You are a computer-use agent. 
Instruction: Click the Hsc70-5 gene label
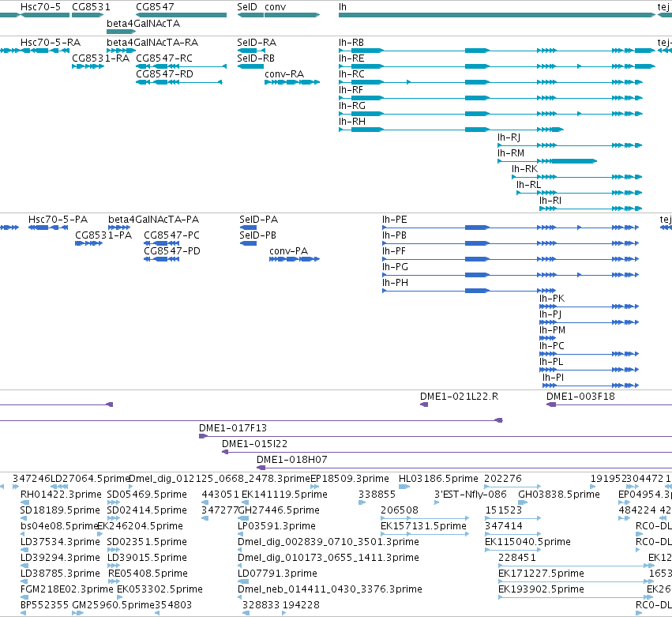pos(41,7)
